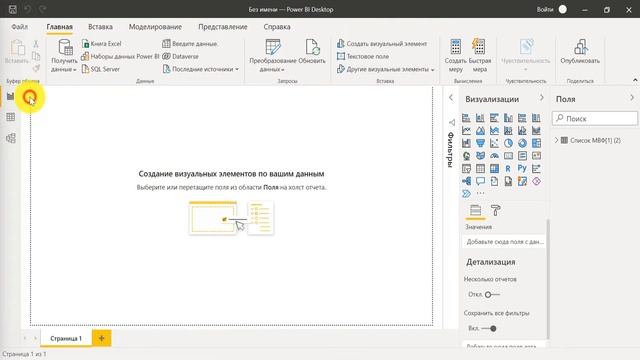Image resolution: width=640 pixels, height=360 pixels.
Task: Open the Format (paint roller) tab
Action: [496, 211]
